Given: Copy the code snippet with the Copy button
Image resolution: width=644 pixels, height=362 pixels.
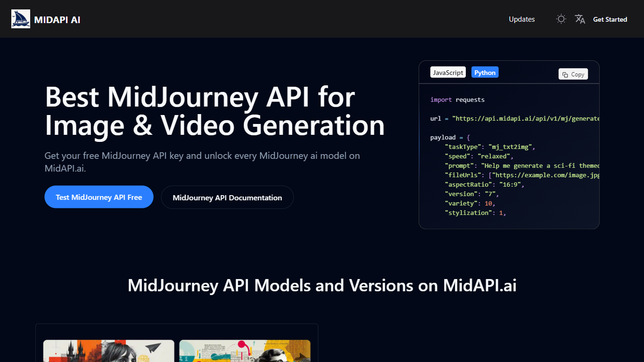Looking at the screenshot, I should click(x=573, y=74).
